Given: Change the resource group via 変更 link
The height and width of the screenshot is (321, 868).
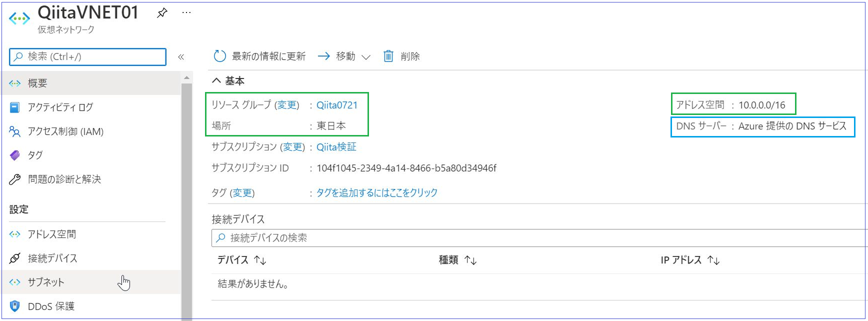Looking at the screenshot, I should click(287, 105).
